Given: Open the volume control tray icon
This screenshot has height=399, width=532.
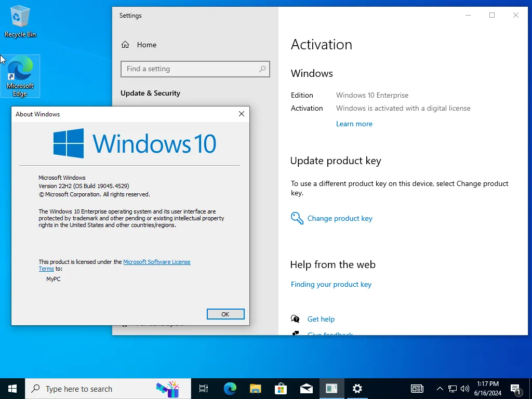Looking at the screenshot, I should pos(465,389).
